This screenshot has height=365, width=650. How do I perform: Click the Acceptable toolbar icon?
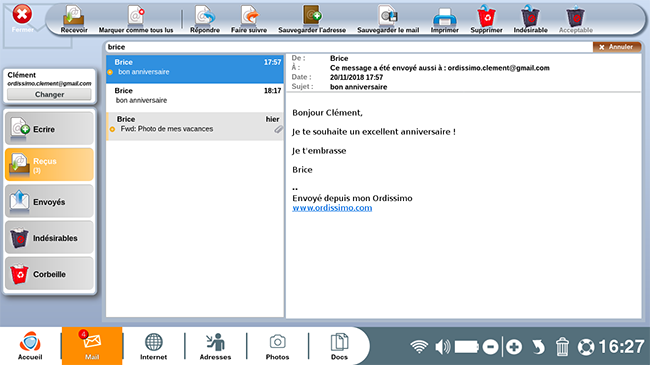click(575, 19)
